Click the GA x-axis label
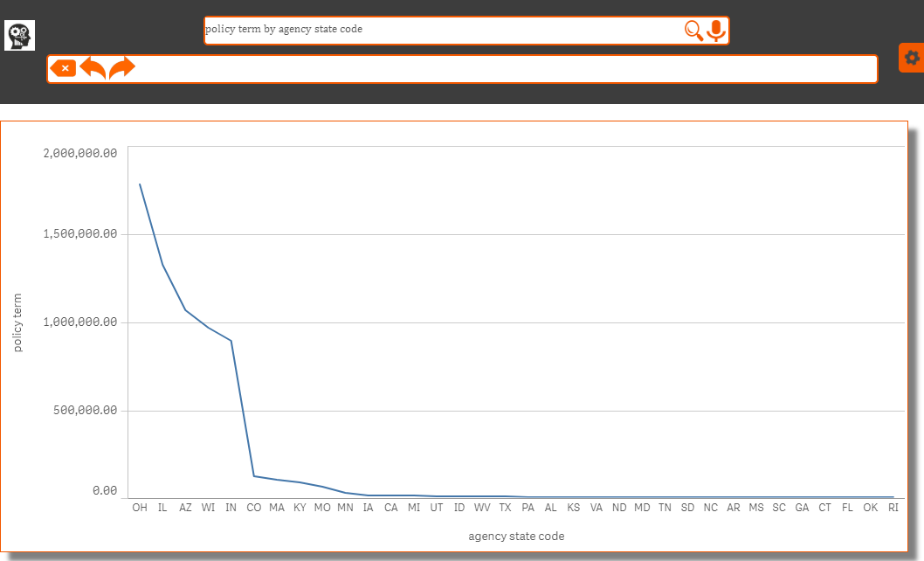This screenshot has height=561, width=924. click(802, 508)
